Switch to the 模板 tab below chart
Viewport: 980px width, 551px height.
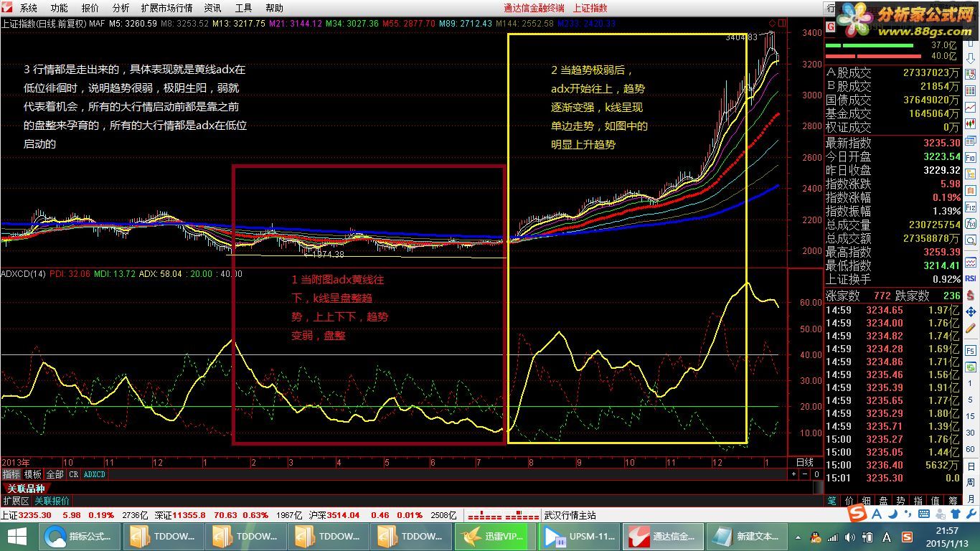click(33, 474)
